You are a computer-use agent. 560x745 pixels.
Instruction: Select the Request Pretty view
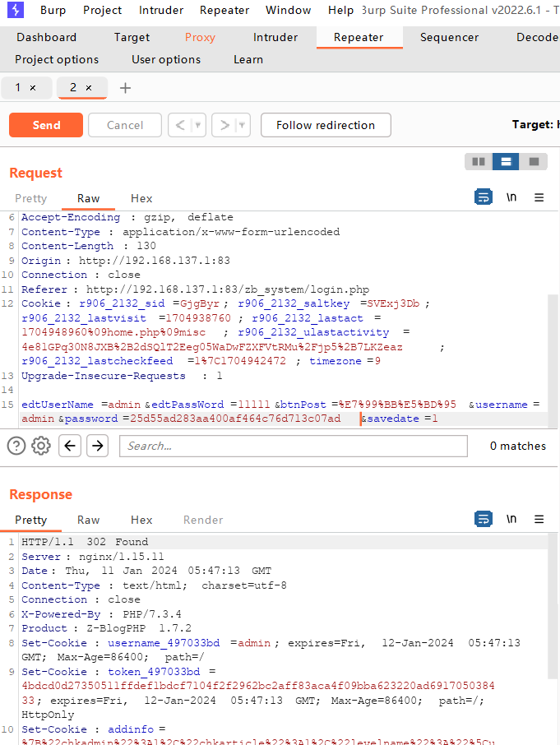[31, 199]
